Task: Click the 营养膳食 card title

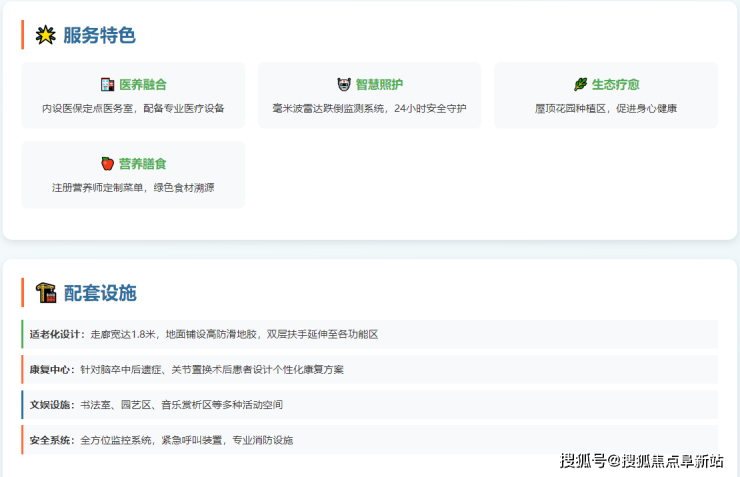Action: click(x=143, y=164)
